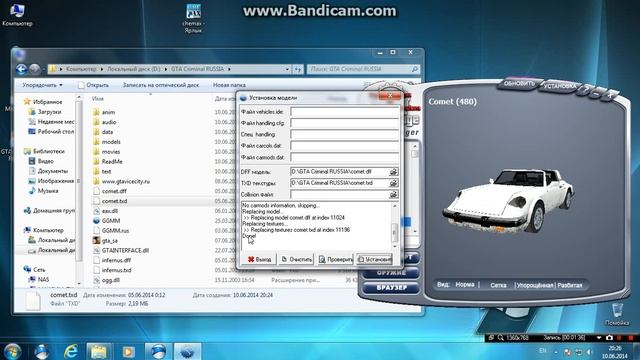Open the Компьютер desktop icon
The width and height of the screenshot is (640, 360).
point(17,14)
